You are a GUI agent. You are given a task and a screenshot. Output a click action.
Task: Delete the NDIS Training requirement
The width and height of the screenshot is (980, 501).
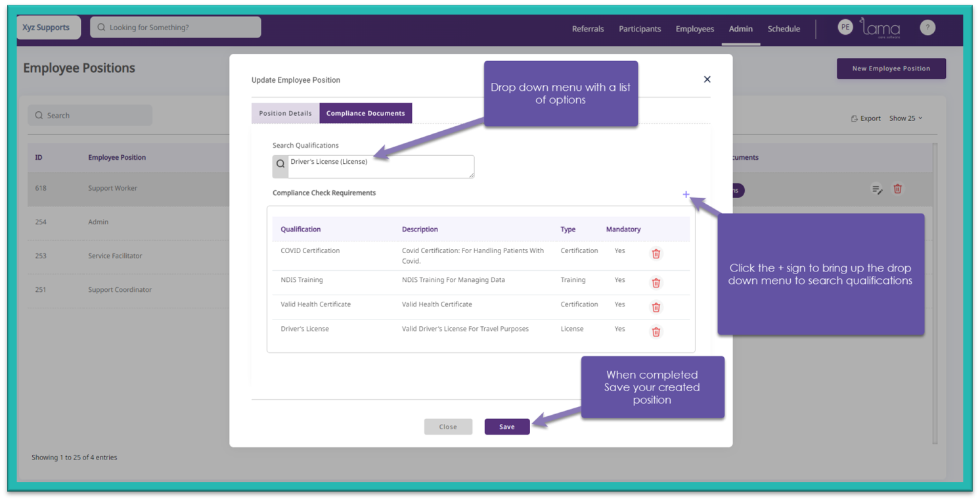(656, 283)
